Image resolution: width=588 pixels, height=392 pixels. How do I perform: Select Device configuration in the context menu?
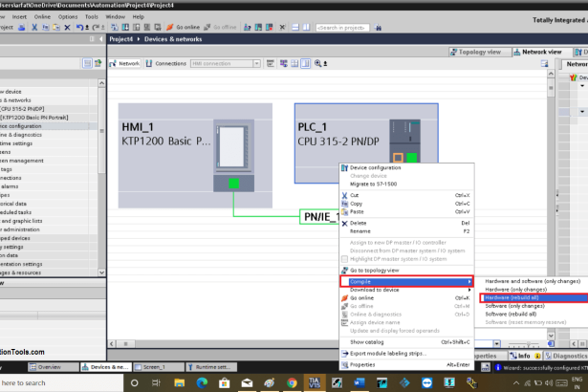pos(376,167)
